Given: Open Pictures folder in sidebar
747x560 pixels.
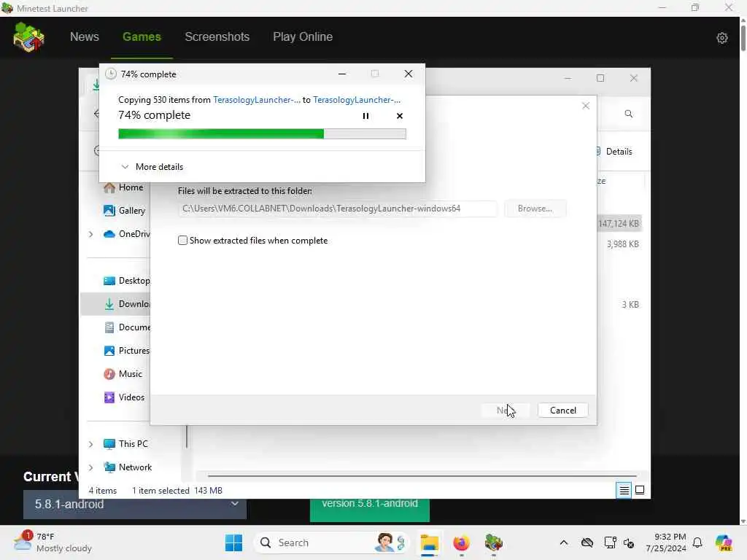Looking at the screenshot, I should (127, 351).
